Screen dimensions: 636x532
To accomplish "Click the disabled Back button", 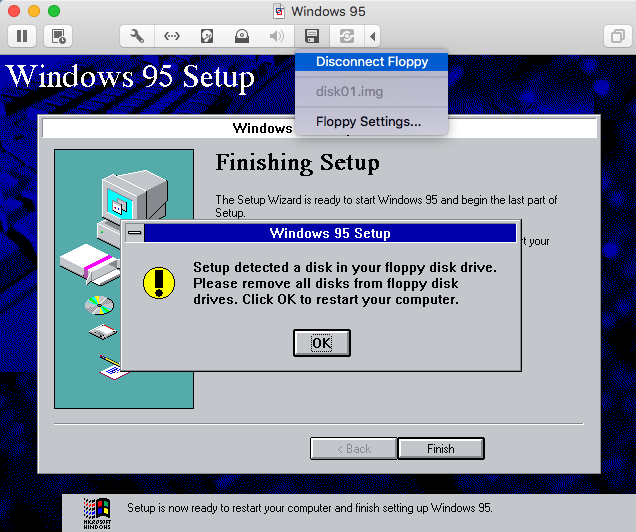I will pyautogui.click(x=353, y=449).
